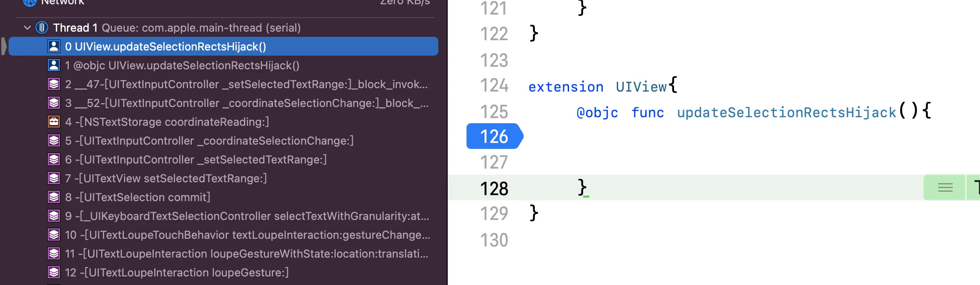Click the debug menu icon on line 128
Screen dimensions: 980x285
coord(945,187)
